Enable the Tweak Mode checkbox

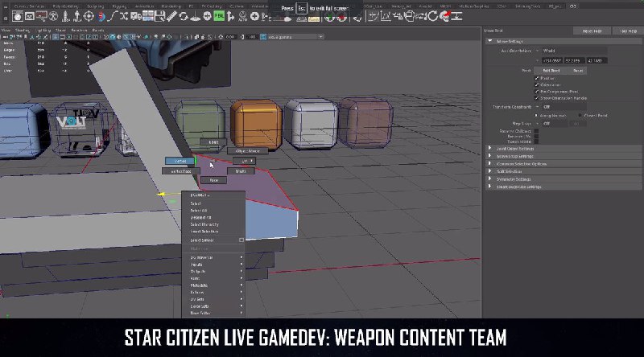(536, 142)
